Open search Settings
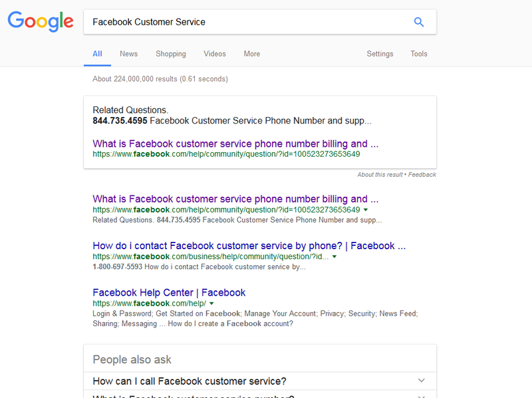This screenshot has width=532, height=398. [380, 54]
